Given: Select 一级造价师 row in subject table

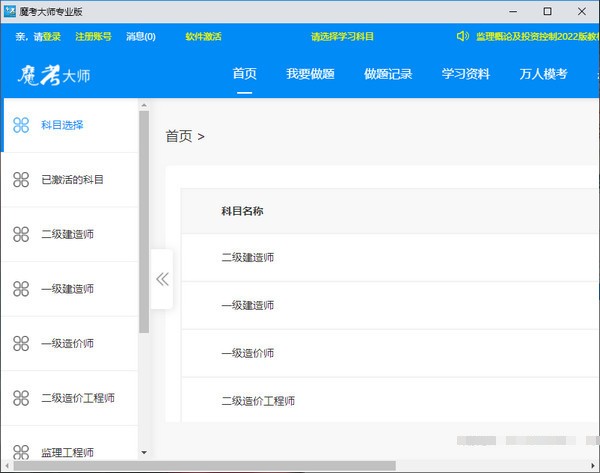Looking at the screenshot, I should [248, 353].
